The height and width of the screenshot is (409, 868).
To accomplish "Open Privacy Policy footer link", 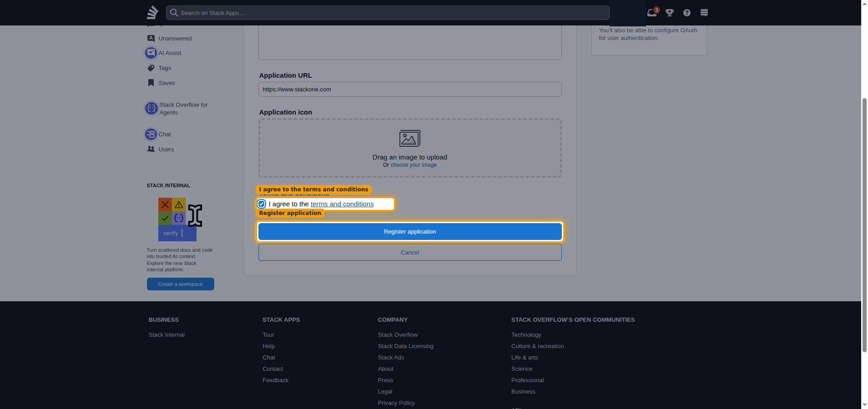I will tap(396, 403).
